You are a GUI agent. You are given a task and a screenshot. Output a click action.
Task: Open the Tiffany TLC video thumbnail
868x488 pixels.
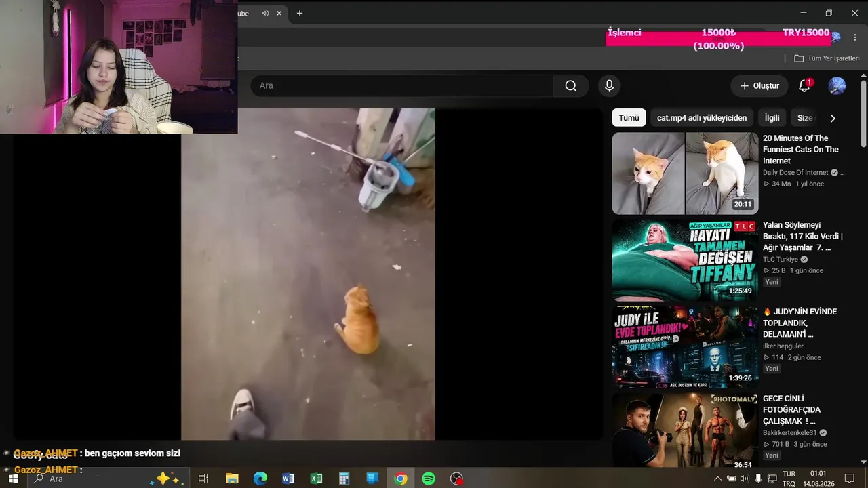pyautogui.click(x=685, y=260)
